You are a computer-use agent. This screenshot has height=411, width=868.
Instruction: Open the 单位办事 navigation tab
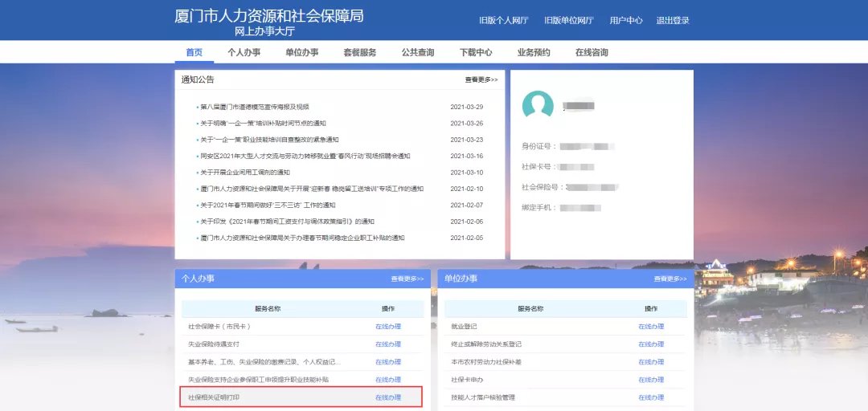301,53
